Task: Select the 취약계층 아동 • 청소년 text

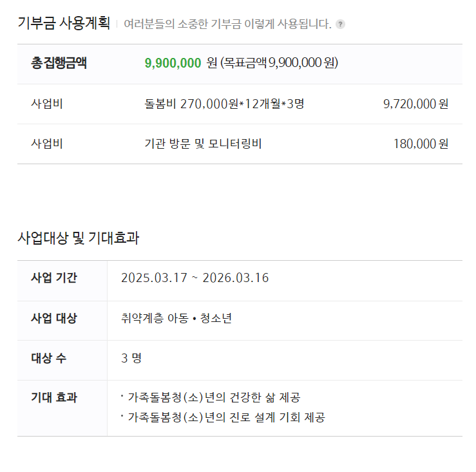Action: (x=176, y=318)
